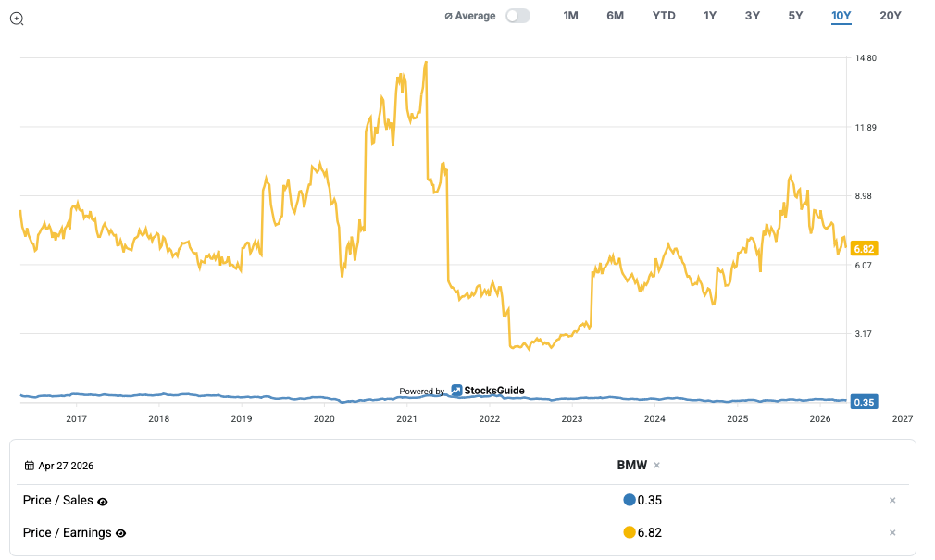Click the zoom magnifier icon
The height and width of the screenshot is (560, 935).
click(17, 19)
